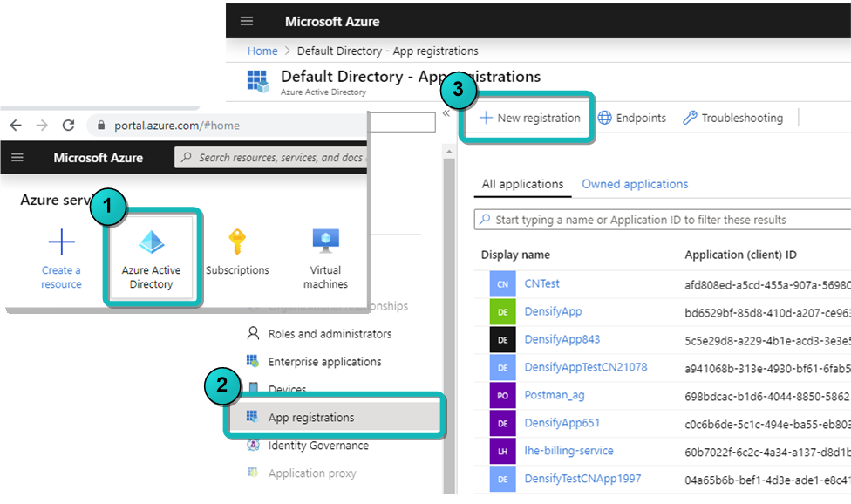Click the application filter search field
Viewport: 851px width, 504px height.
(x=663, y=220)
